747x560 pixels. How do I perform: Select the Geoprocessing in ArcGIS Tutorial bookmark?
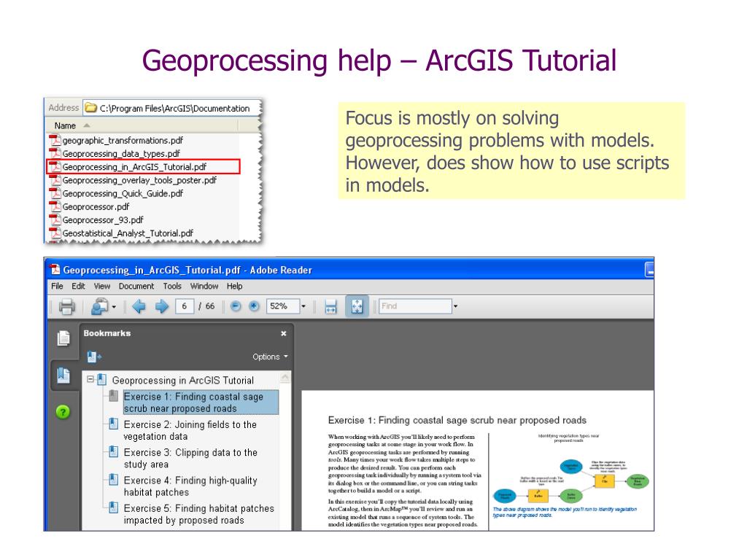point(183,380)
